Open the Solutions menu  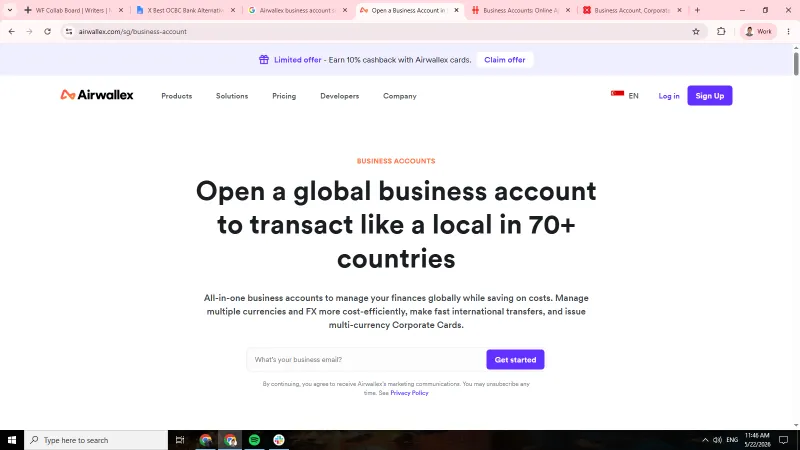[x=232, y=96]
